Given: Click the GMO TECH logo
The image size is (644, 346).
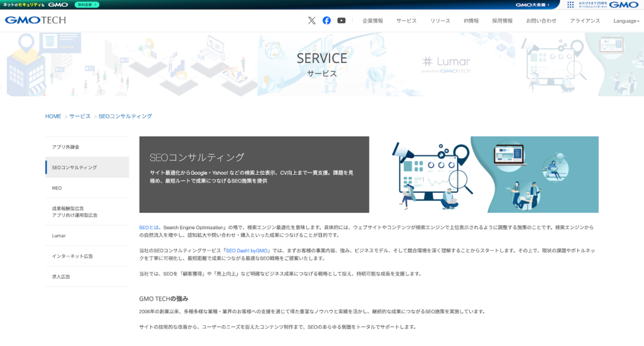Looking at the screenshot, I should tap(35, 20).
